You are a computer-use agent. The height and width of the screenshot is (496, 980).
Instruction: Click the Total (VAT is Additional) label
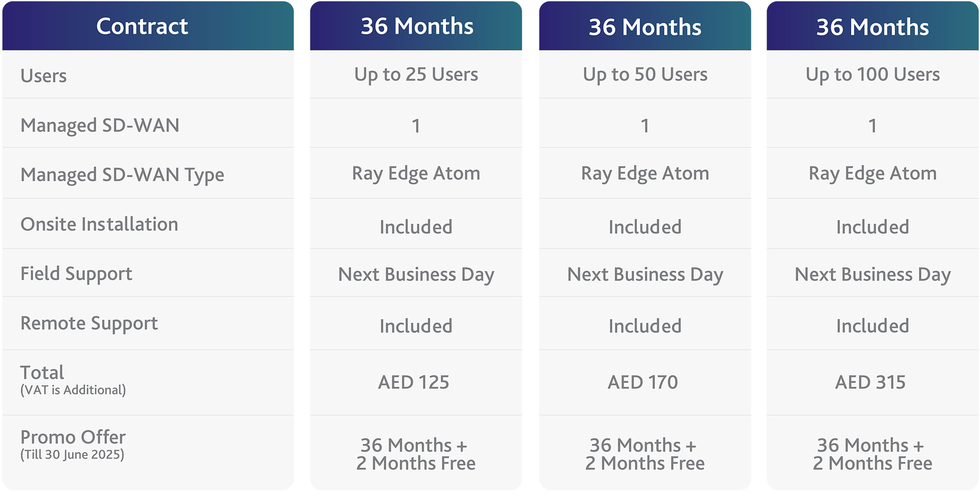[72, 380]
